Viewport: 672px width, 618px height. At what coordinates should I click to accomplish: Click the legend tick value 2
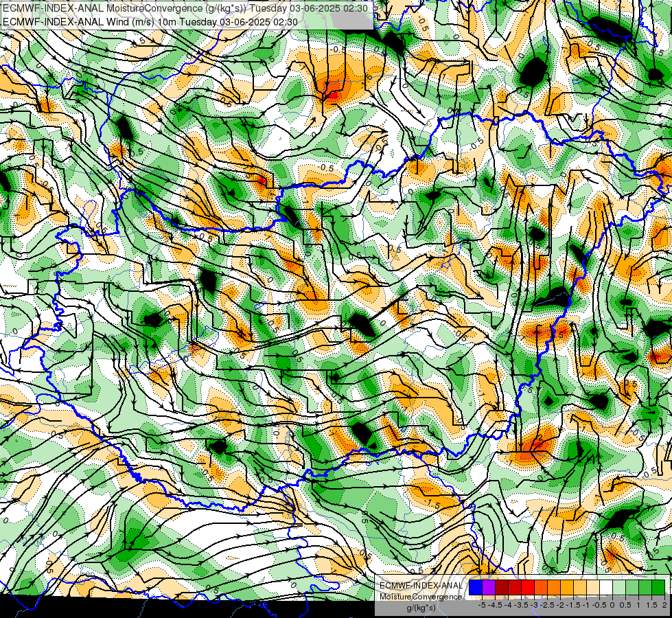pos(664,605)
